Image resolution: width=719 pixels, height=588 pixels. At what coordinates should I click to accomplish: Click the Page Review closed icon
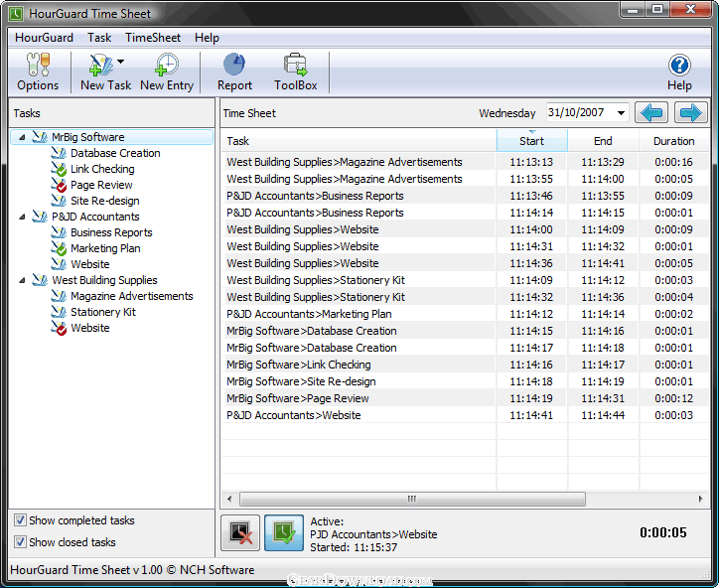59,185
